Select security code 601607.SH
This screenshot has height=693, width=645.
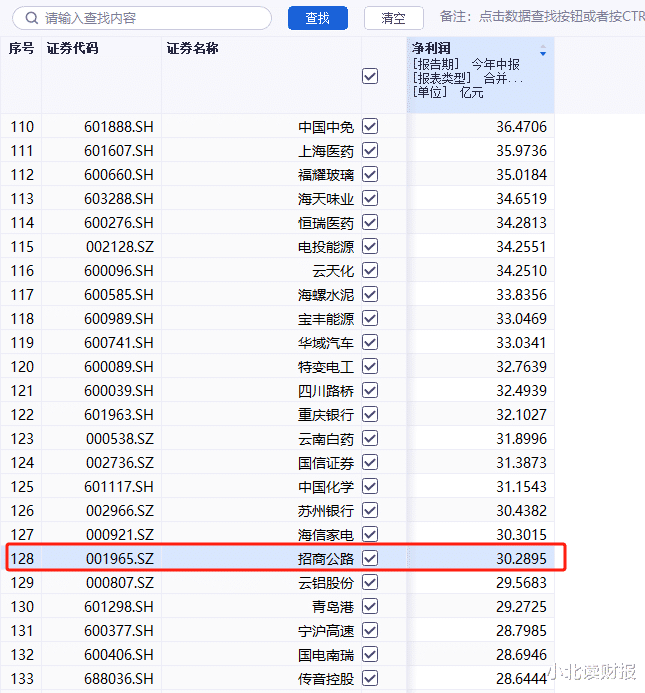[x=119, y=151]
